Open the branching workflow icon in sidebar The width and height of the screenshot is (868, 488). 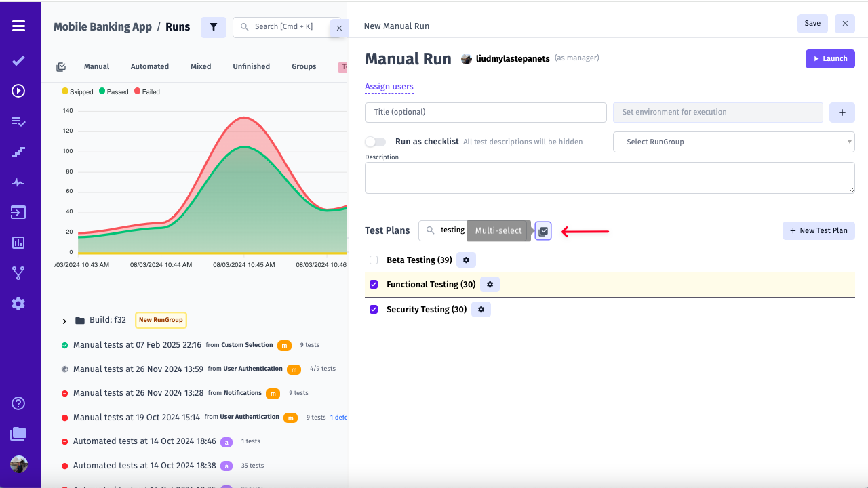pos(17,272)
